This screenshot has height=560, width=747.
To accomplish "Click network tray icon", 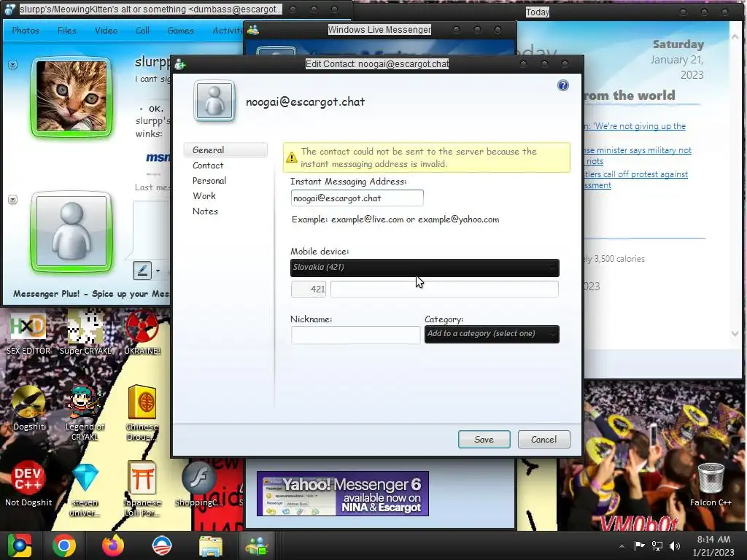I will [657, 545].
